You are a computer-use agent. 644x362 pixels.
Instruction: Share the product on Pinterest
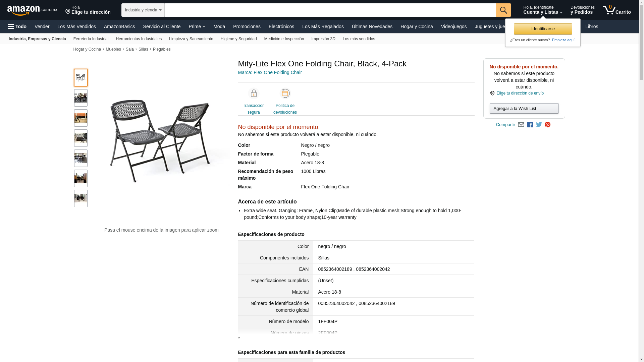pyautogui.click(x=548, y=125)
